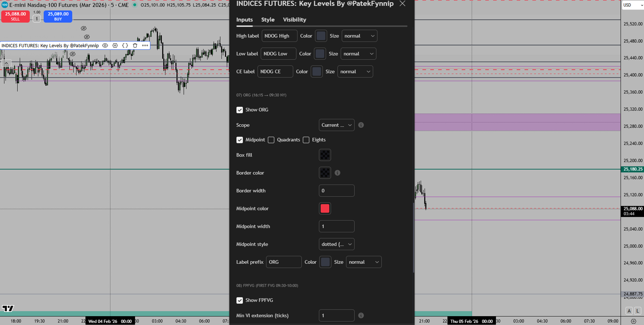Pick Low label color swatch

[320, 54]
